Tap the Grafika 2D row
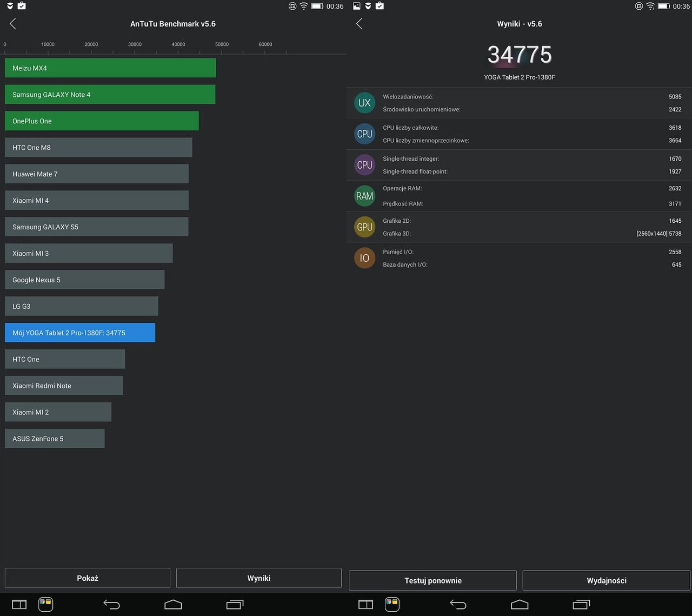 coord(531,221)
